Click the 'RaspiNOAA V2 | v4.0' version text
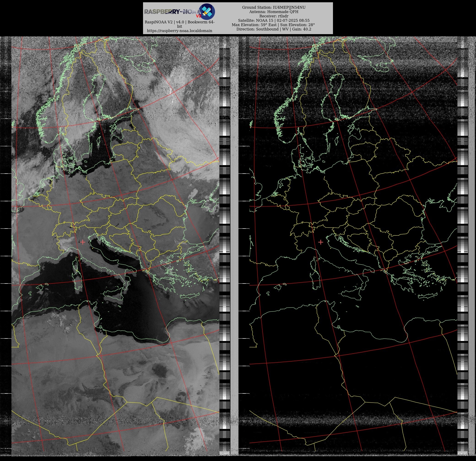The height and width of the screenshot is (461, 476). click(179, 24)
